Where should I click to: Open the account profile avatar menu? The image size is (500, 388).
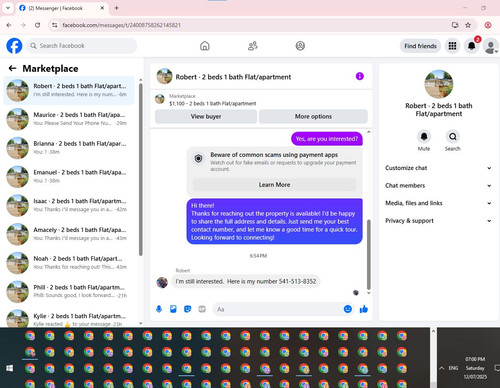tap(491, 46)
